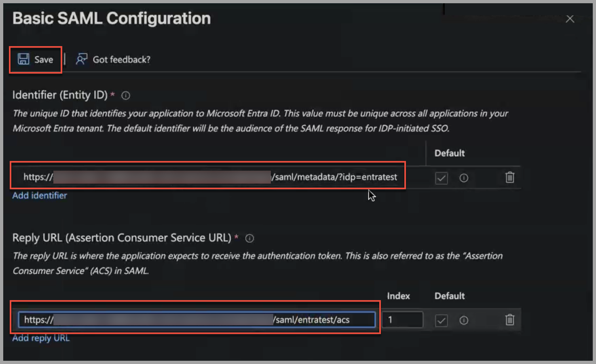Click the Identifier (Entity ID) label
This screenshot has width=596, height=364.
(60, 95)
